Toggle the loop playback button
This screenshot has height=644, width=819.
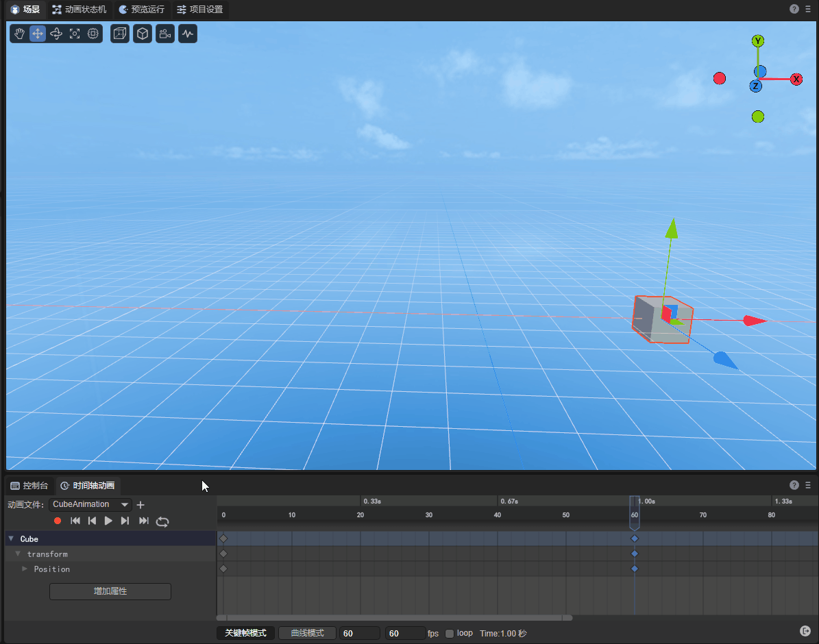[162, 521]
